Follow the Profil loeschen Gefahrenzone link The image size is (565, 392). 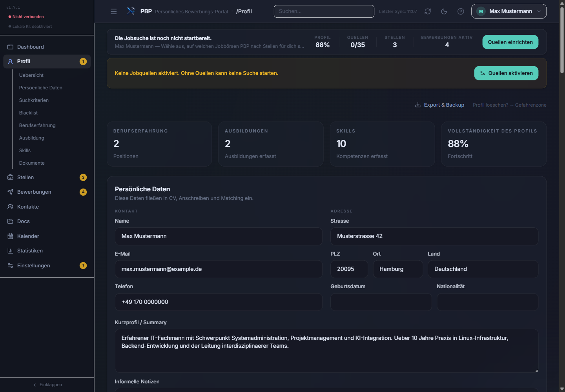(509, 105)
